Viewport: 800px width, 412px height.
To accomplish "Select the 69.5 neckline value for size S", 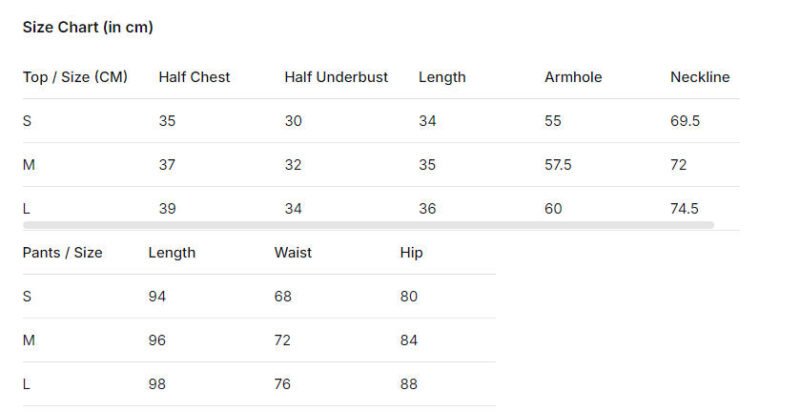I will 685,121.
